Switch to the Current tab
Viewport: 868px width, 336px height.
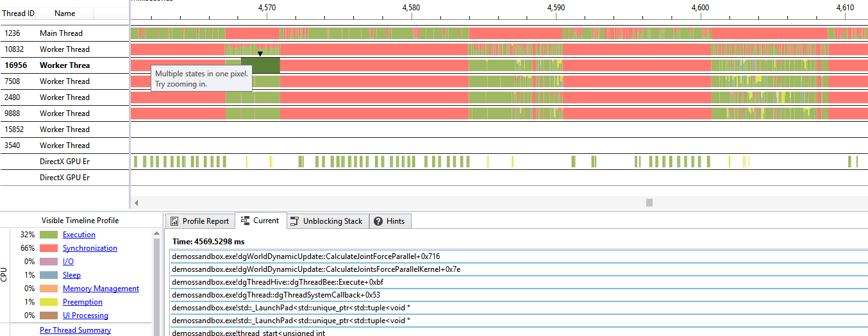260,221
